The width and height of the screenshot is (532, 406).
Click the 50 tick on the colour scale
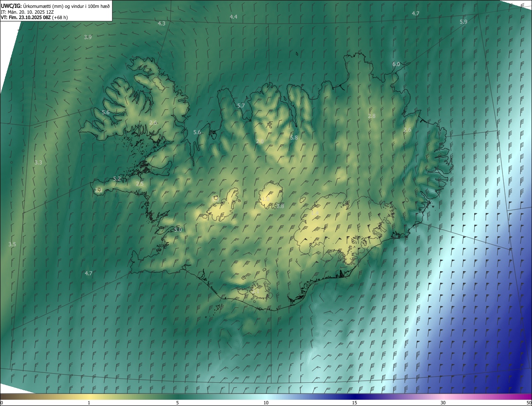click(x=529, y=403)
